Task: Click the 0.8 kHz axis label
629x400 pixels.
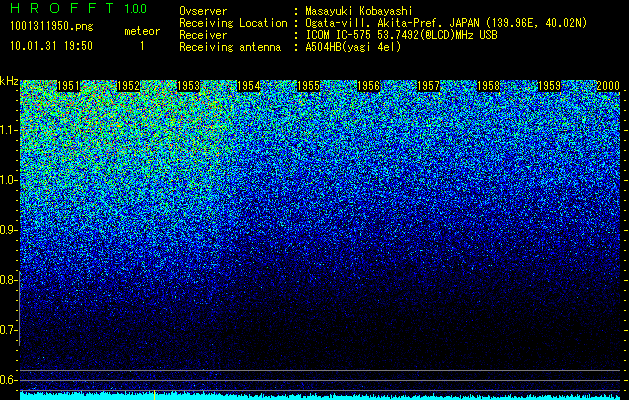Action: click(7, 280)
